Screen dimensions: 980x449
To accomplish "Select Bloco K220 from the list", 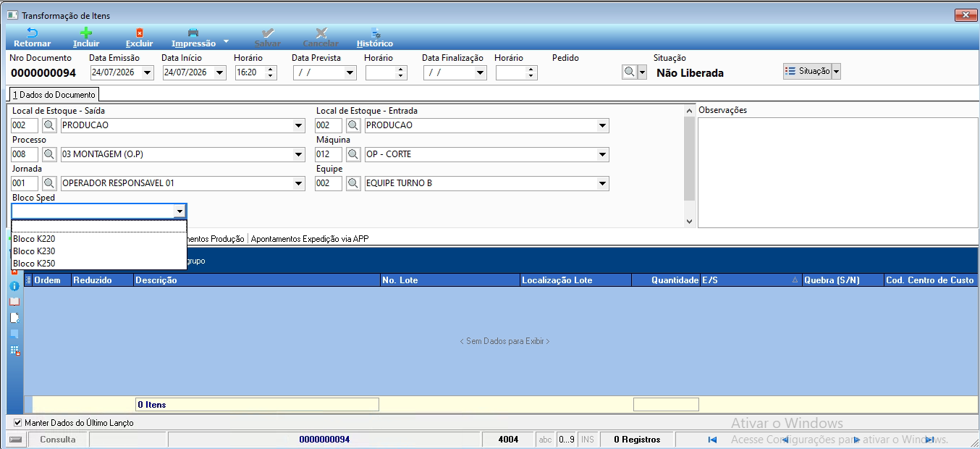I will pyautogui.click(x=99, y=239).
